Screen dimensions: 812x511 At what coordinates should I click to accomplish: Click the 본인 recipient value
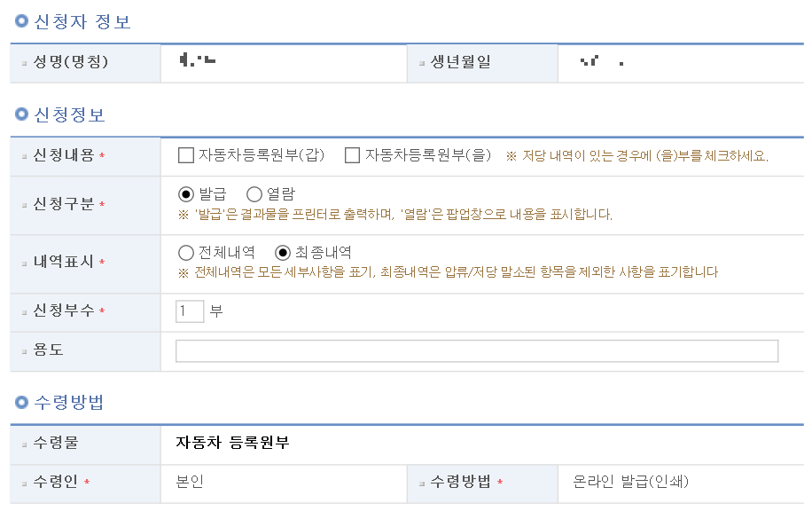click(x=190, y=482)
